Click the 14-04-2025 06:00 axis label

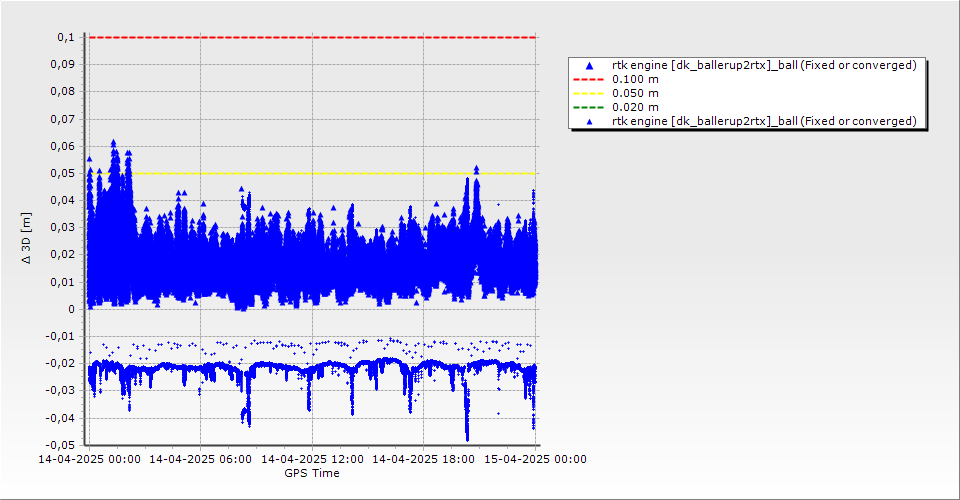click(x=200, y=459)
